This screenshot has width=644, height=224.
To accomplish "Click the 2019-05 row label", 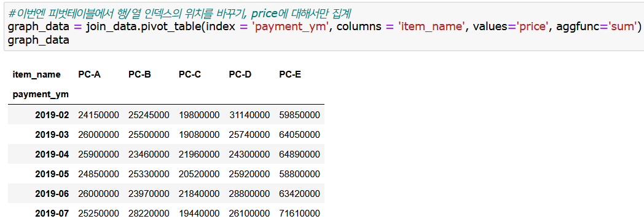I will point(52,174).
